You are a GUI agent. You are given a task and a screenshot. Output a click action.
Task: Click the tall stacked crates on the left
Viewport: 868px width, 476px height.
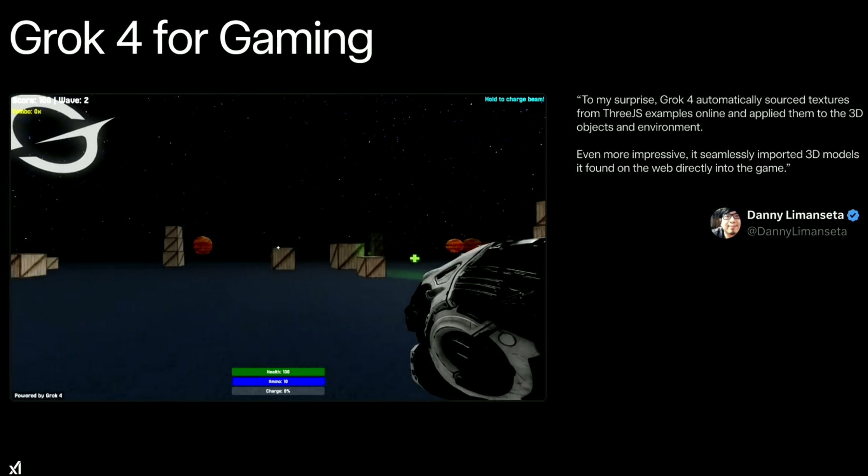click(173, 246)
